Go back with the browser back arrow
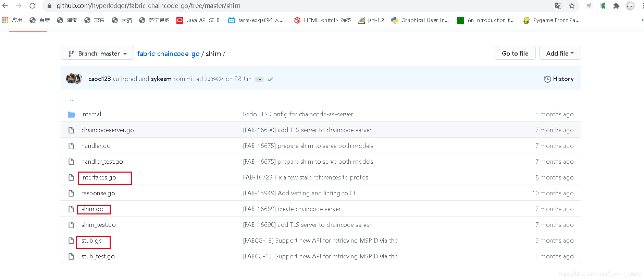This screenshot has height=280, width=644. pos(5,6)
